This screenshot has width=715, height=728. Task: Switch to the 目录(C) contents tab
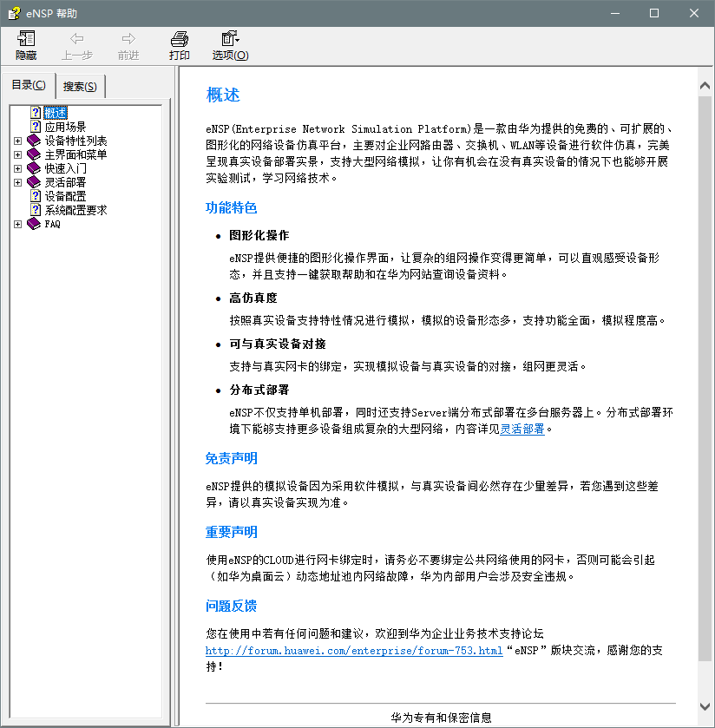(x=29, y=85)
